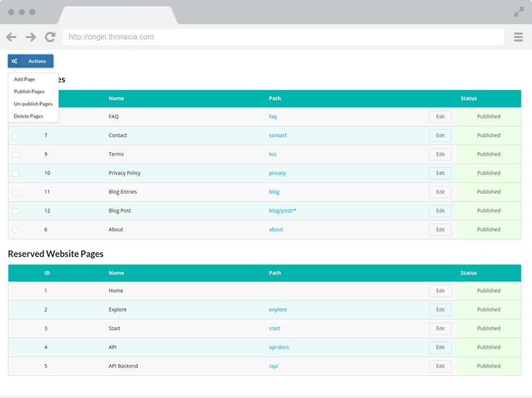This screenshot has width=532, height=398.
Task: Edit the Contact page
Action: click(440, 136)
